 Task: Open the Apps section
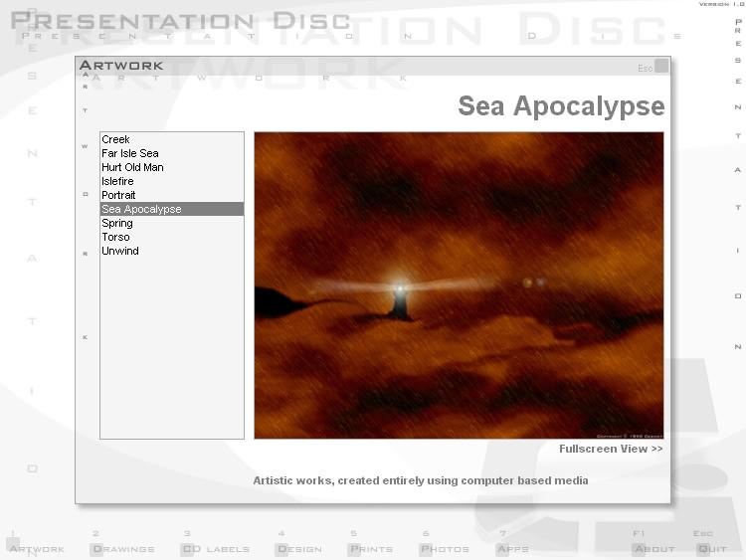(x=513, y=548)
